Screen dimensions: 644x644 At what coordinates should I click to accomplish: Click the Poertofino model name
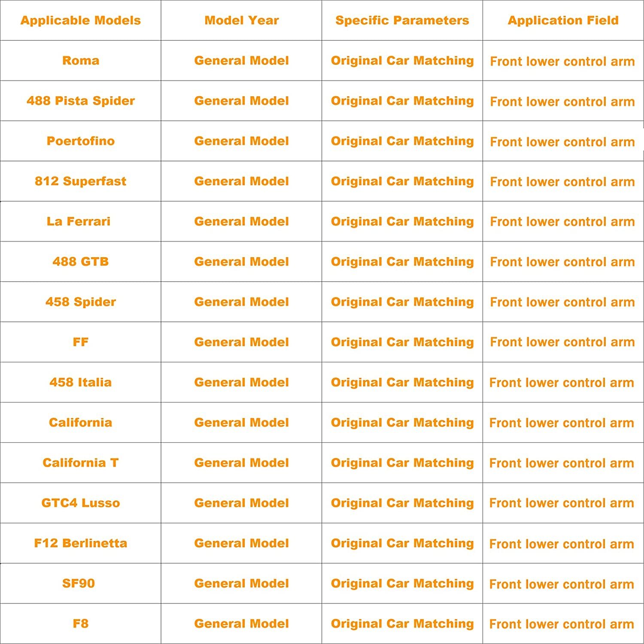[x=81, y=141]
